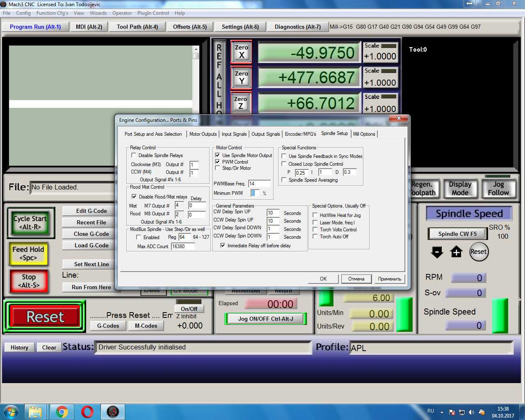Click Jog ON/OFF Ctrl-Alt-J button
This screenshot has width=525, height=420.
[266, 319]
